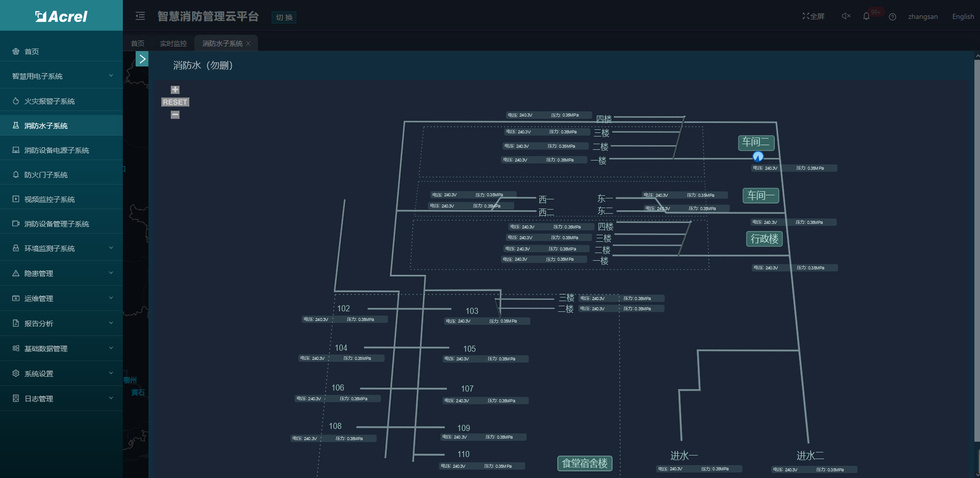This screenshot has width=980, height=478.
Task: Click the 报告分析 document icon
Action: [x=16, y=323]
